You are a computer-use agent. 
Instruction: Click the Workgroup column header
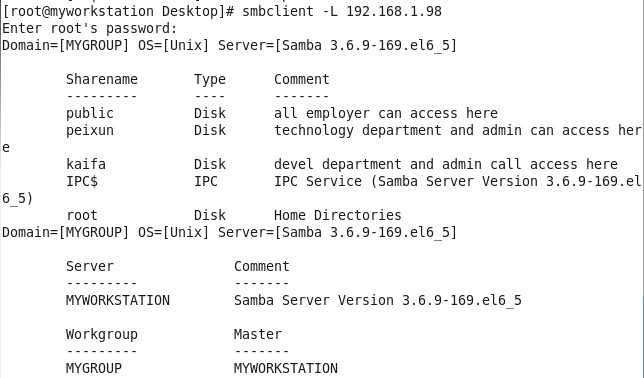tap(102, 334)
